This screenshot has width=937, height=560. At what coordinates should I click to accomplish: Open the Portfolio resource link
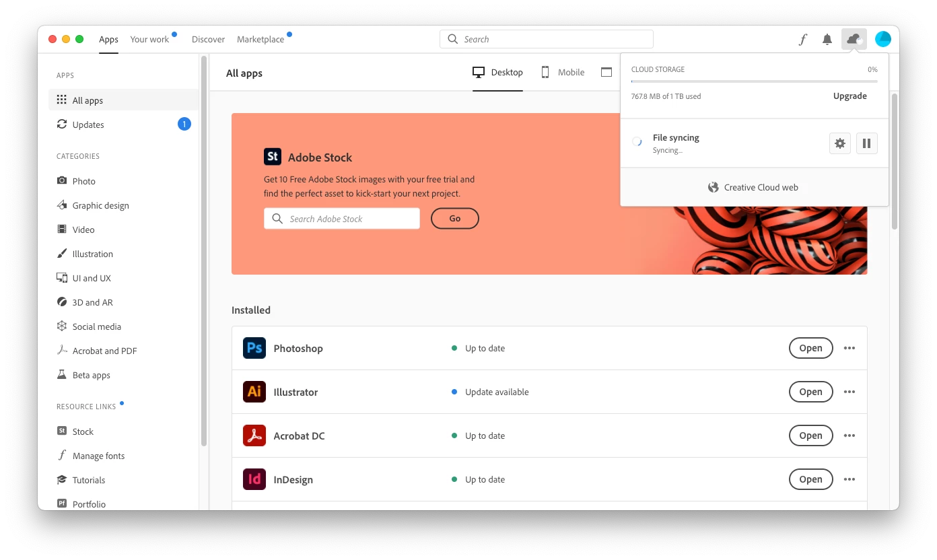(124, 503)
